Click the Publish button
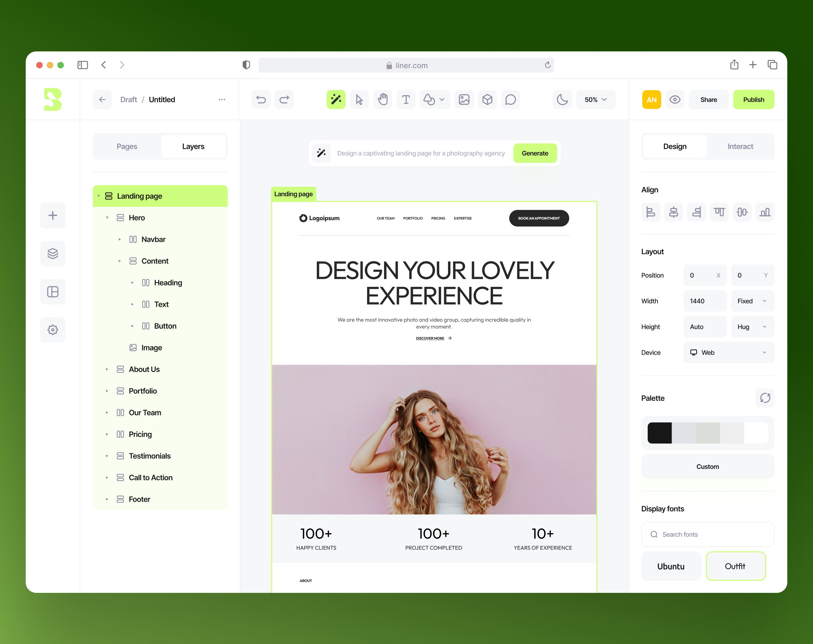The width and height of the screenshot is (813, 644). pyautogui.click(x=753, y=100)
